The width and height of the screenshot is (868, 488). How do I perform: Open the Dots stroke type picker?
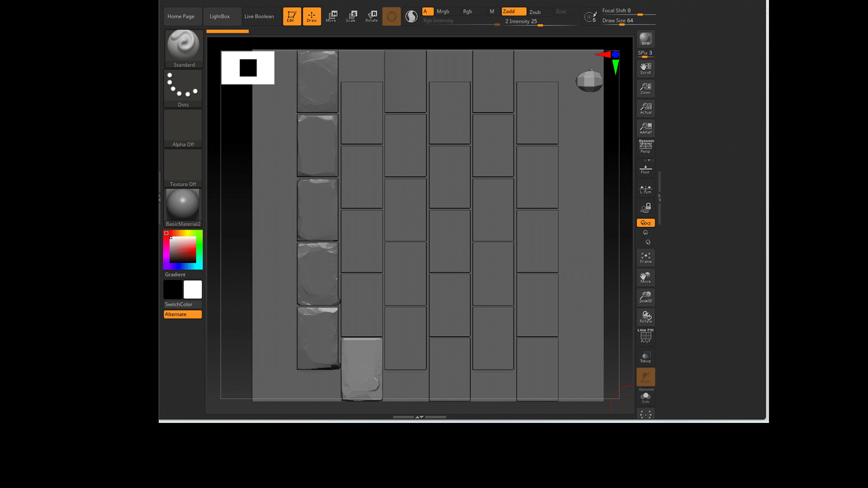pos(183,89)
